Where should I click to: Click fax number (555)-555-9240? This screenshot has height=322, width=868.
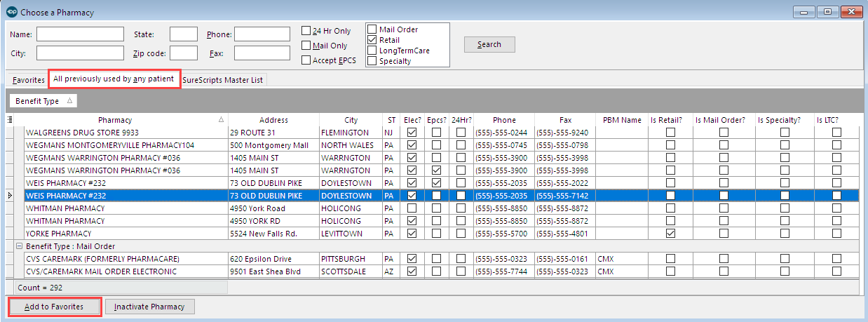[564, 133]
